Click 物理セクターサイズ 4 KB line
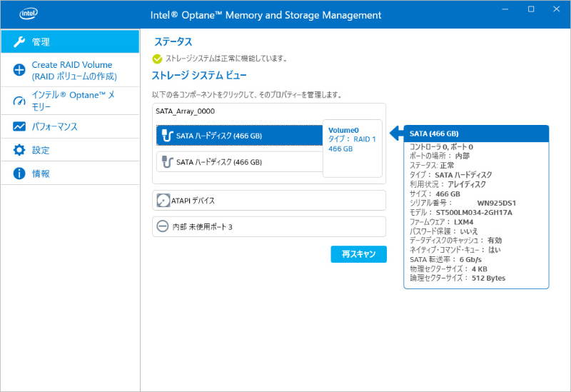This screenshot has height=392, width=571. point(448,269)
